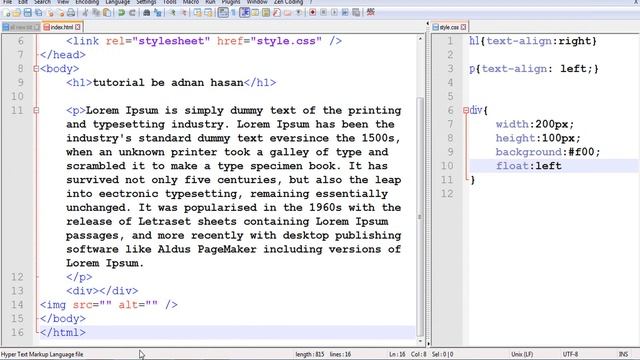Click the Ln : 16 status bar entry
Image resolution: width=640 pixels, height=360 pixels.
point(397,354)
